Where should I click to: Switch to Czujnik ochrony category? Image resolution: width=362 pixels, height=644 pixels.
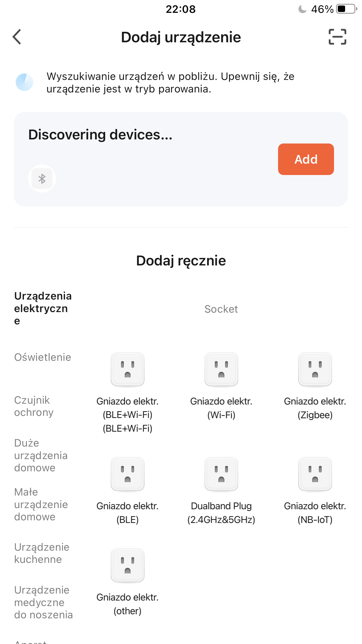34,406
